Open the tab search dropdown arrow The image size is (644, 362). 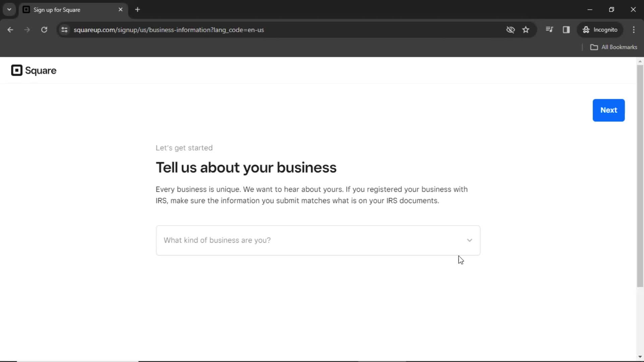pos(9,10)
